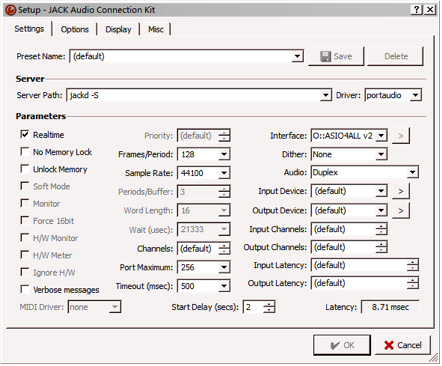Open the Input Device selection arrow button

(401, 191)
